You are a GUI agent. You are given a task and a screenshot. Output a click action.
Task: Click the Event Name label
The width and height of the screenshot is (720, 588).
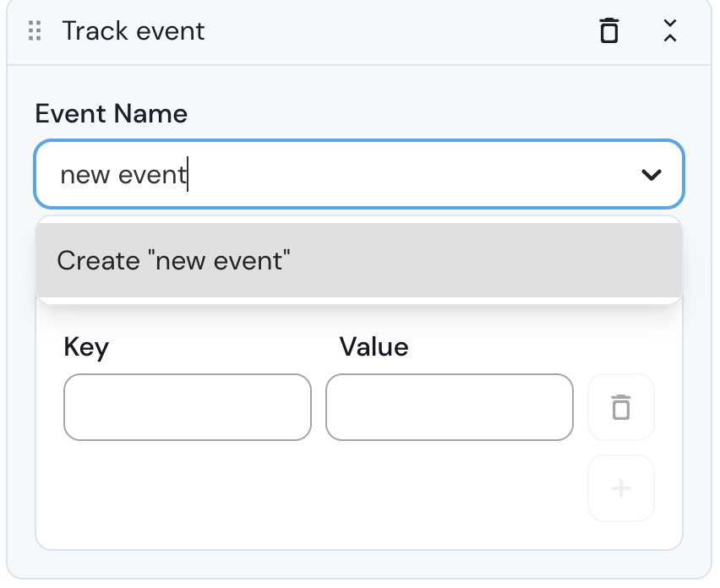click(x=112, y=113)
